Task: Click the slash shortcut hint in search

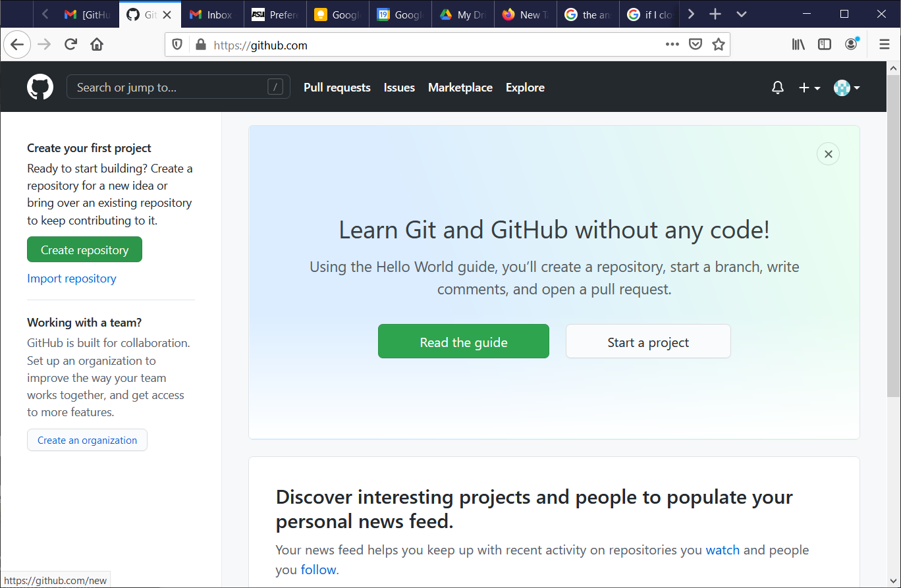Action: pos(275,87)
